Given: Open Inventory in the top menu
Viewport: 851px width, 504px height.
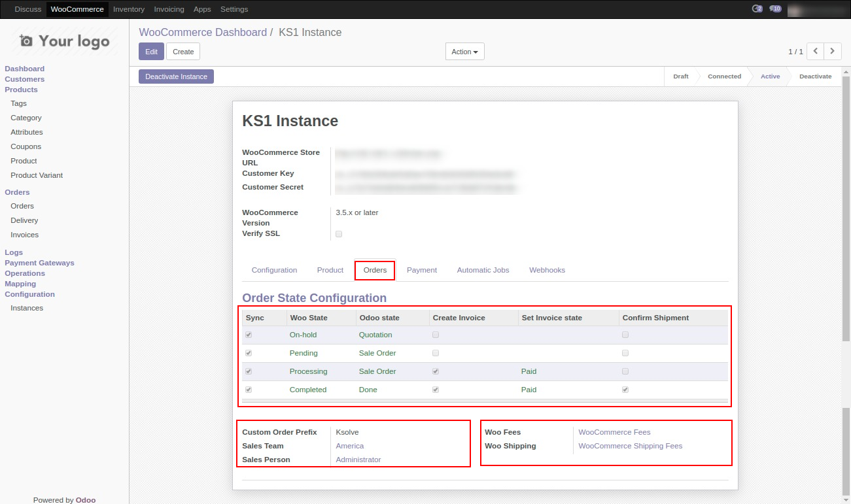Looking at the screenshot, I should point(128,9).
